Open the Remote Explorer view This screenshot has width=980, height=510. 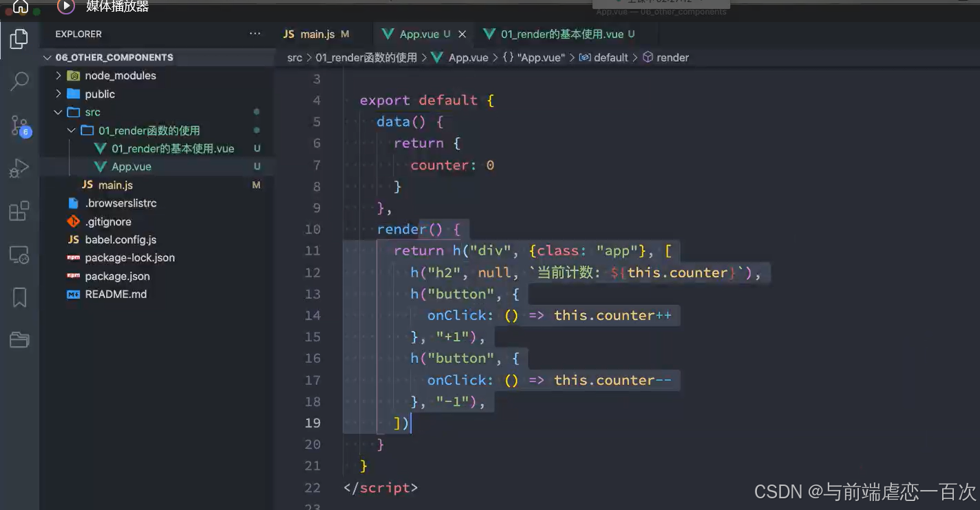19,255
